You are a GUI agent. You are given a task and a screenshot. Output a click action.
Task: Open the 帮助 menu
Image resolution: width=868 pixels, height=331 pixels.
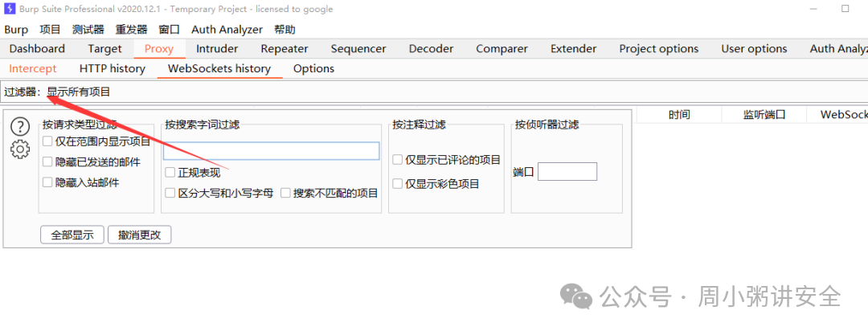[x=285, y=30]
